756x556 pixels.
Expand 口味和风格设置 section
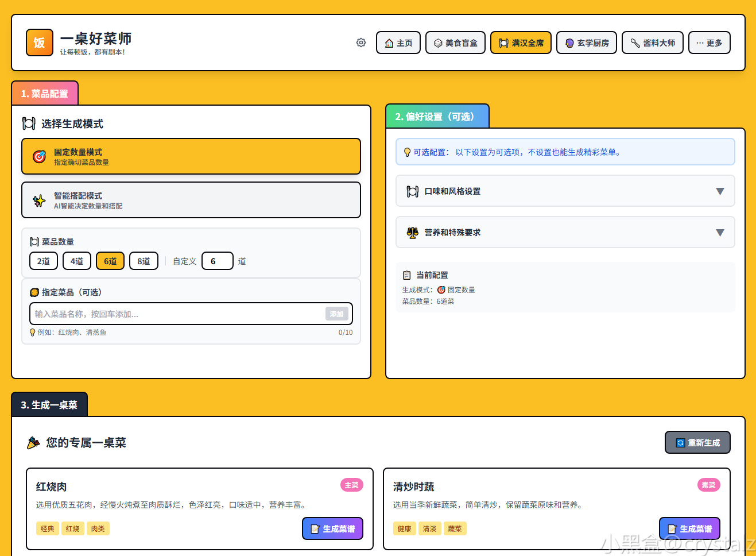(565, 191)
